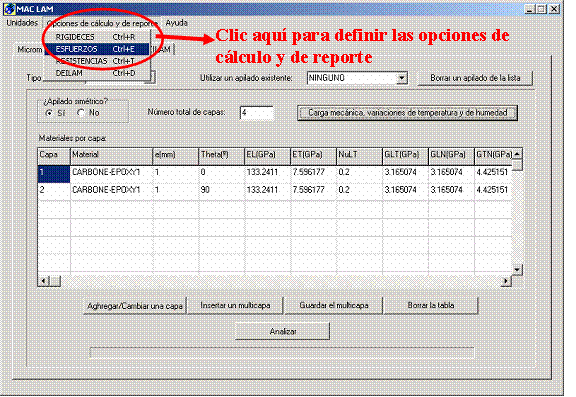Viewport: 576px width, 397px height.
Task: Click Aghregar/Cambiar una capa button
Action: pyautogui.click(x=135, y=306)
